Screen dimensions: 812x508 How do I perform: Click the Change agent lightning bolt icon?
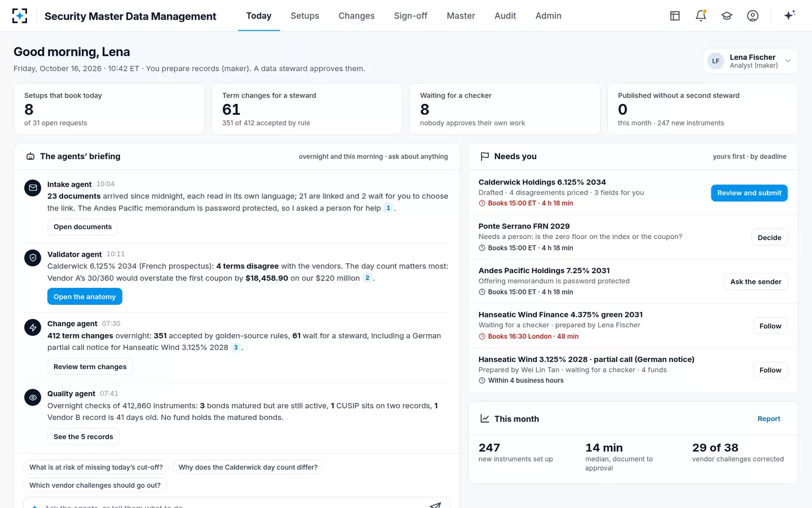33,327
